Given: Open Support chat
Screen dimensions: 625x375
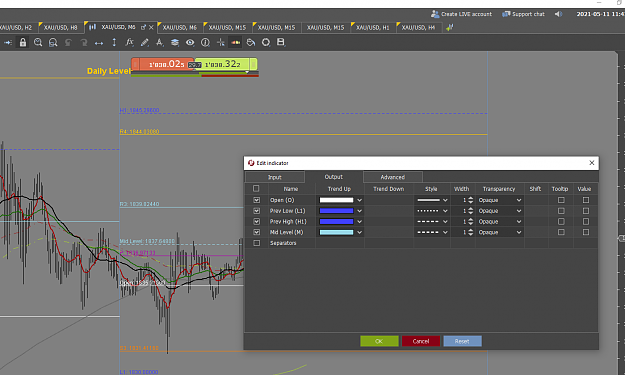Looking at the screenshot, I should (523, 14).
